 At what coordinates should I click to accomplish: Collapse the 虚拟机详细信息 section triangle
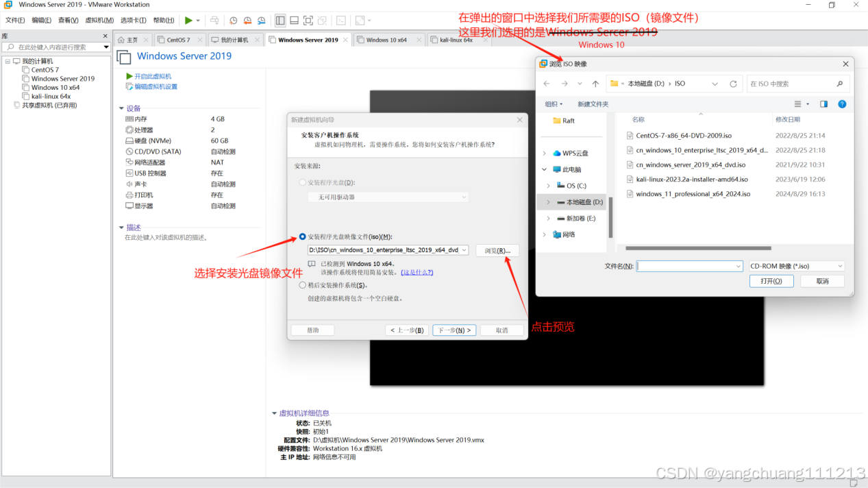pyautogui.click(x=275, y=413)
